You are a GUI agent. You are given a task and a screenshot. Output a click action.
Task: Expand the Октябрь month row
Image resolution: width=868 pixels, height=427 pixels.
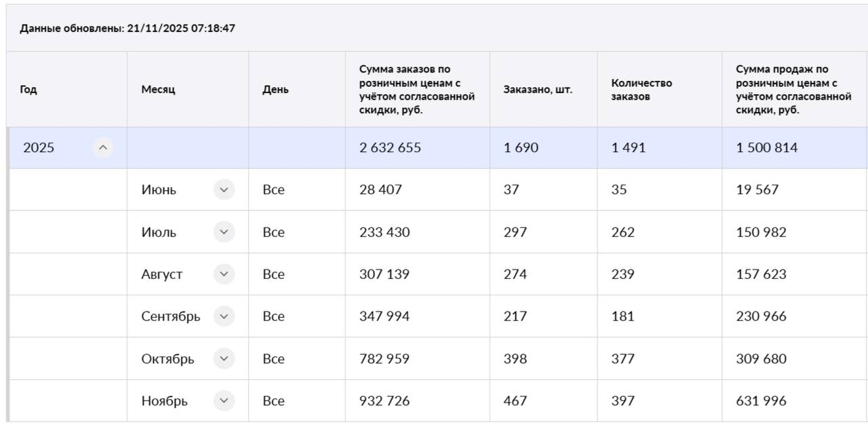[224, 358]
